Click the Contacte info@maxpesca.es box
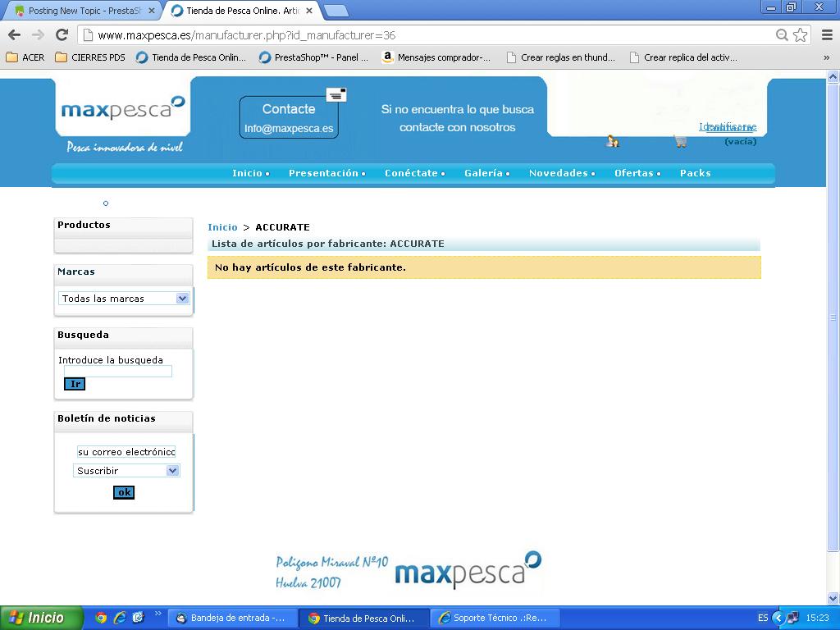This screenshot has height=630, width=840. click(289, 117)
